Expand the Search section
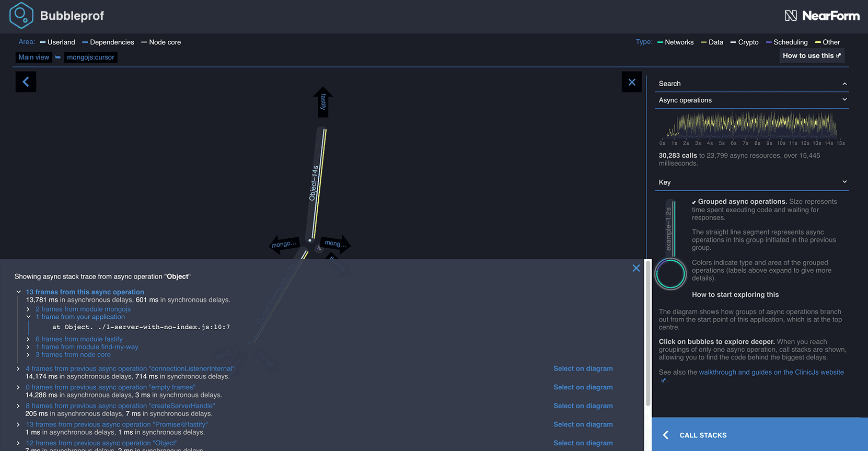 click(751, 84)
